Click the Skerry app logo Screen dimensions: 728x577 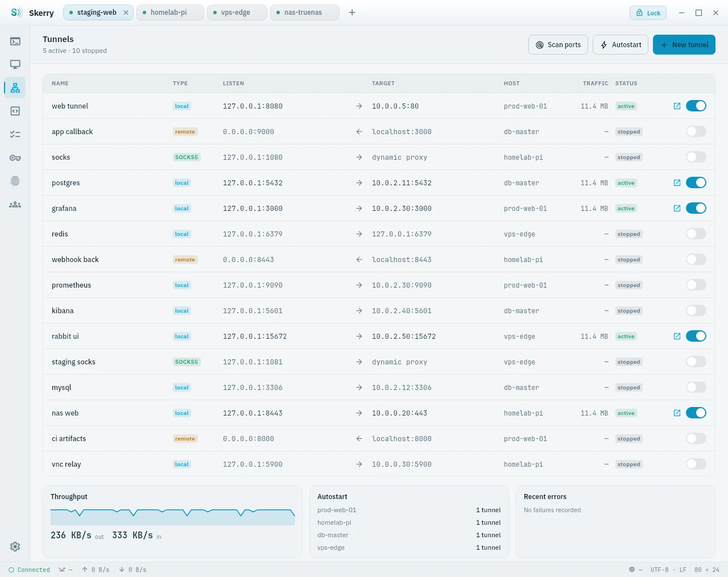pos(16,13)
